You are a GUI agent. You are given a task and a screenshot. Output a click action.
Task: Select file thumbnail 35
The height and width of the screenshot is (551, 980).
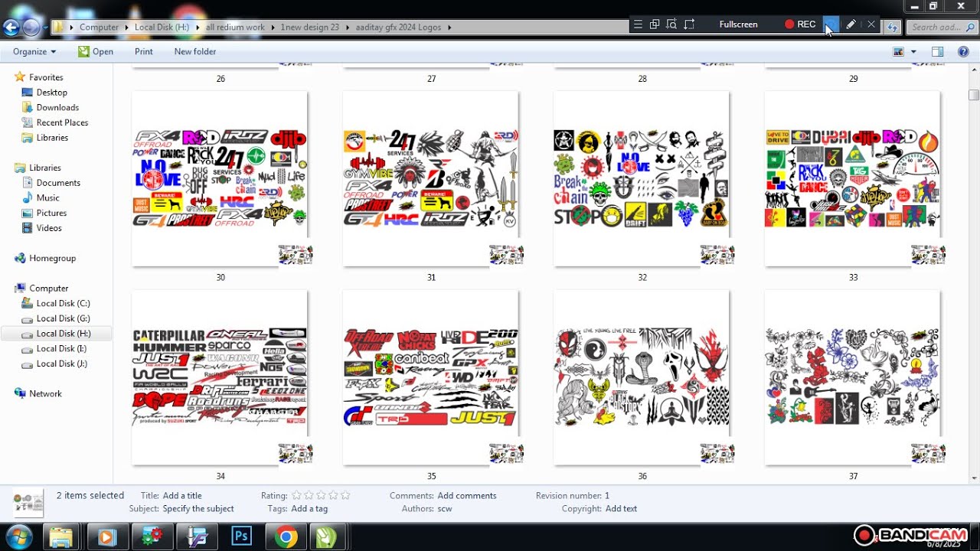(431, 378)
